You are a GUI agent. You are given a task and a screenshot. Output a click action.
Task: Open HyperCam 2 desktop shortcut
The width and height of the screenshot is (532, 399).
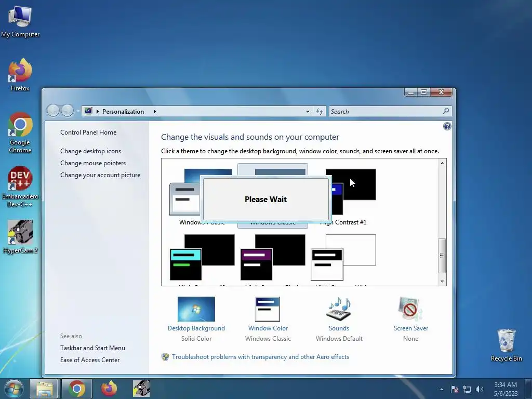pos(20,237)
